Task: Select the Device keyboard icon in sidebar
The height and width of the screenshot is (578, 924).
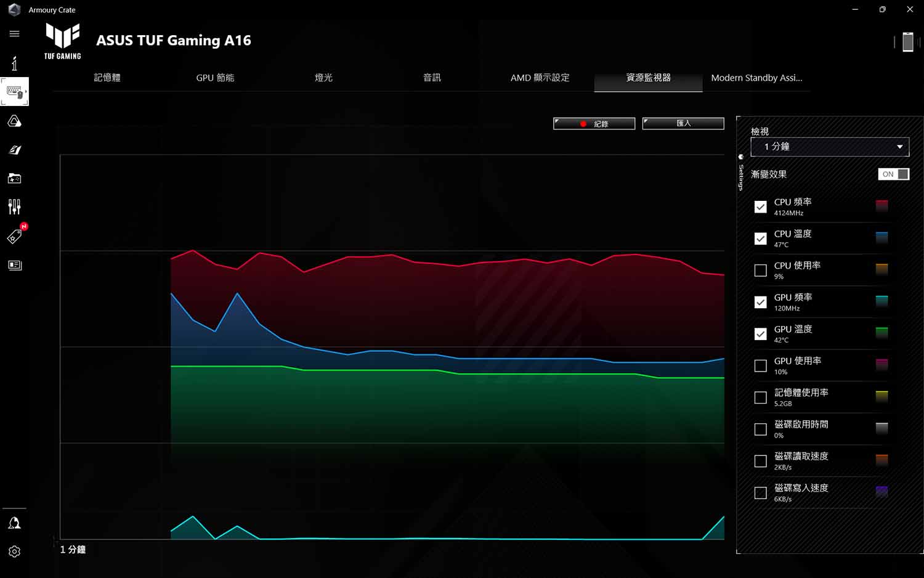Action: point(14,92)
